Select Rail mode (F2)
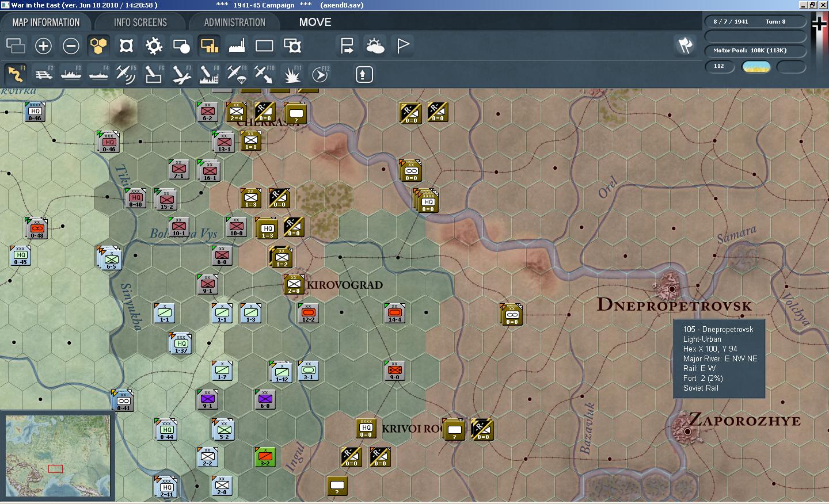Viewport: 829px width, 504px height. [x=43, y=74]
